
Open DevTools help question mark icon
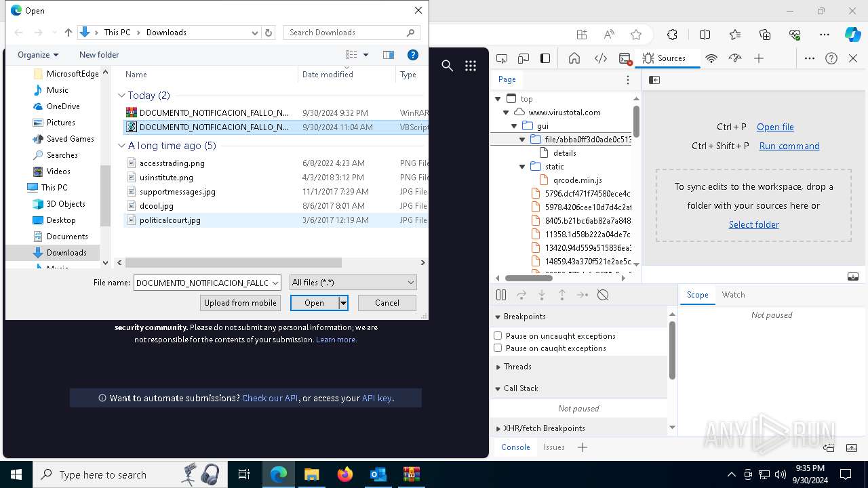click(x=831, y=58)
